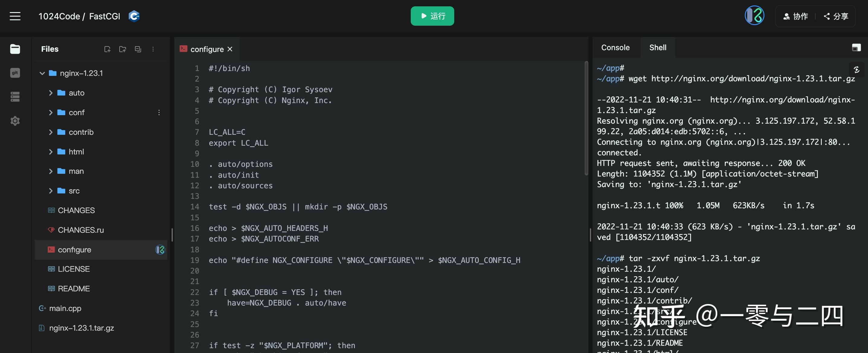Screen dimensions: 868x353
Task: Open the 1024Code breadcrumb link
Action: coord(59,16)
